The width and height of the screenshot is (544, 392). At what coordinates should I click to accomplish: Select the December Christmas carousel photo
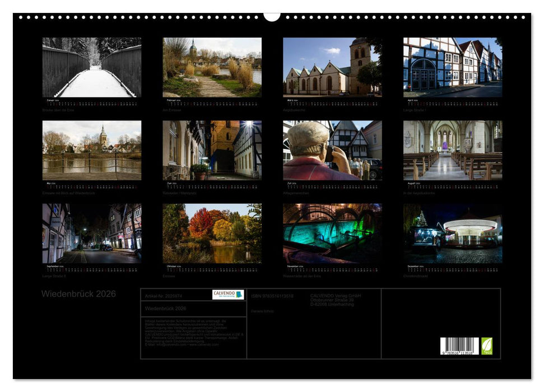[x=453, y=233]
